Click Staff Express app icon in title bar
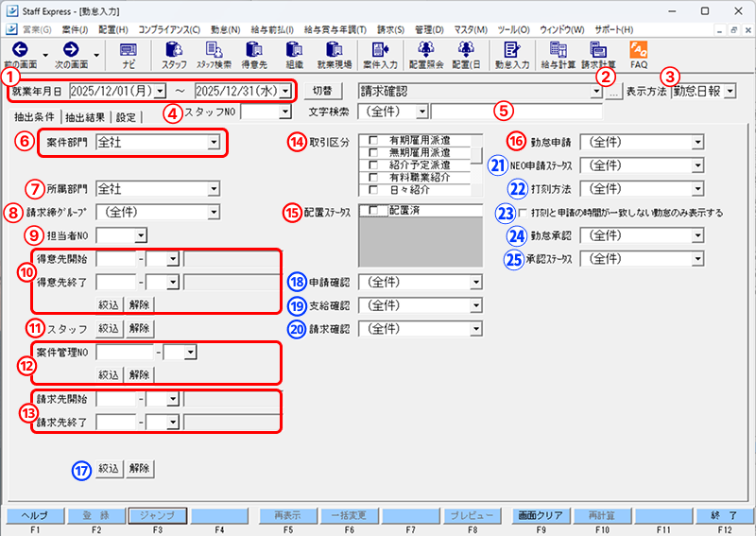This screenshot has height=536, width=756. 12,10
